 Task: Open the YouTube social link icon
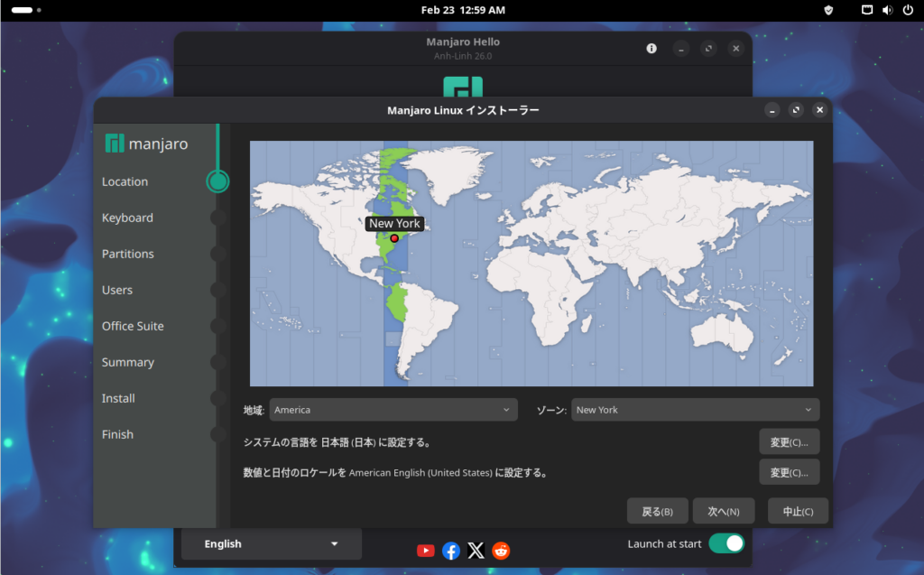point(426,551)
